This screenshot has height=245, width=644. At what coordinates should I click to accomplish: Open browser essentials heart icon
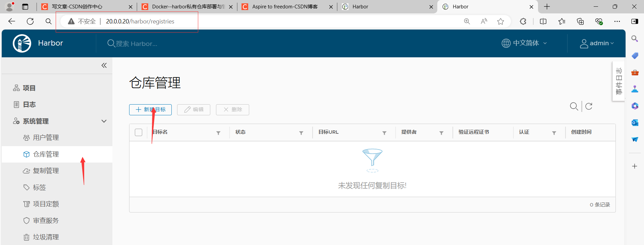coord(599,21)
